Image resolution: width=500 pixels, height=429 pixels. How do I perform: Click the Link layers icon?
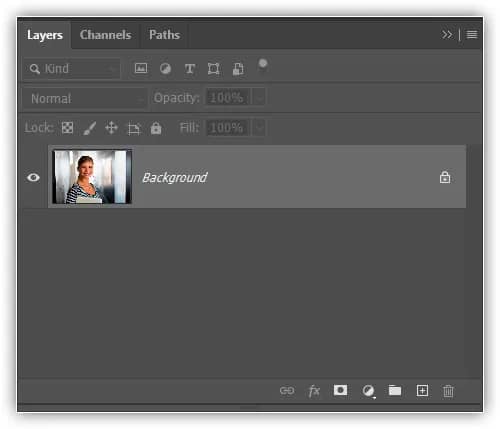tap(287, 390)
